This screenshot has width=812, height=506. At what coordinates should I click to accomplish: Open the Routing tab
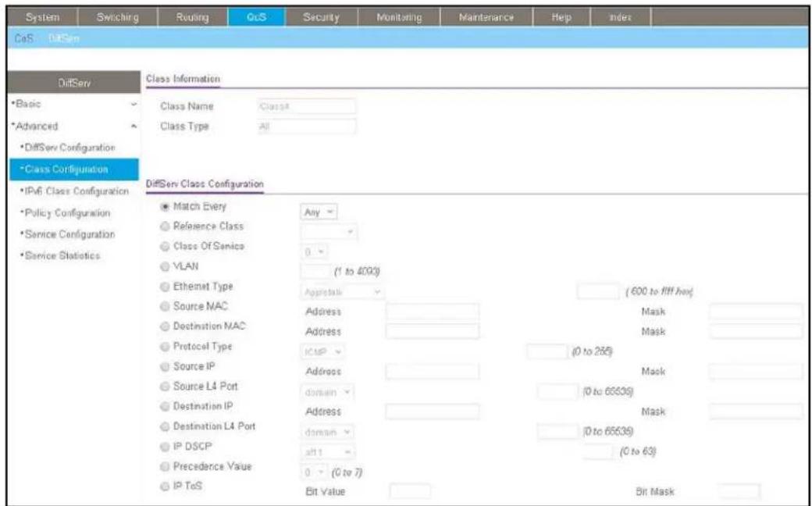[x=192, y=17]
